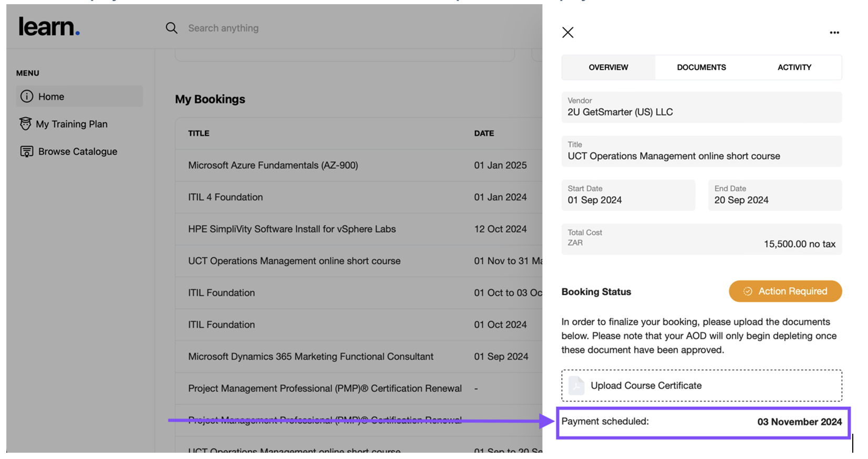
Task: Click the Action Required status button
Action: (x=785, y=291)
